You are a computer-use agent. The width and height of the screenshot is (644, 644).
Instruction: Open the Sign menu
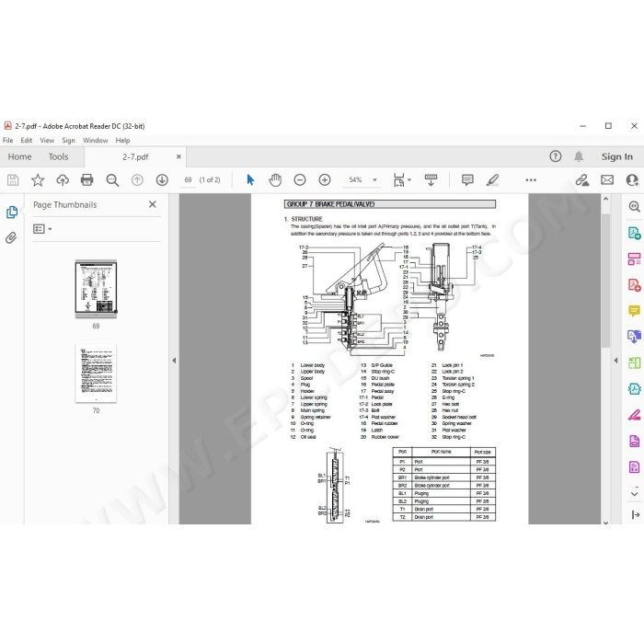pyautogui.click(x=69, y=140)
